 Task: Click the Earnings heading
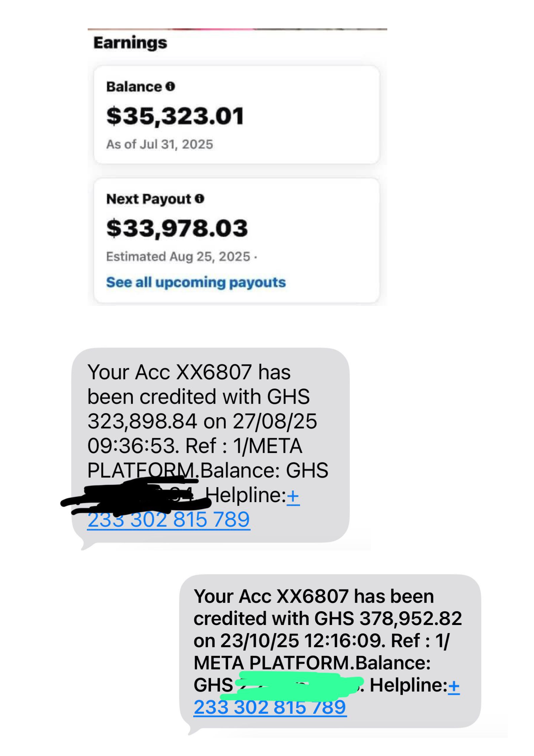tap(130, 42)
